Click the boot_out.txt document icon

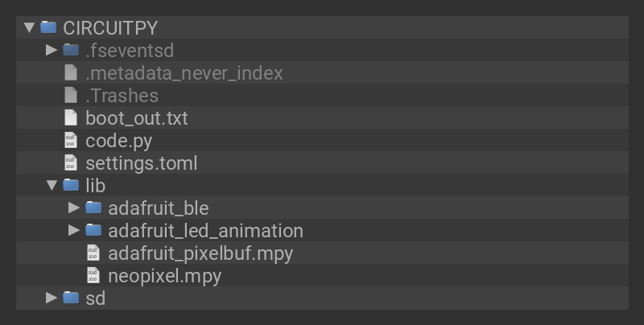pos(71,117)
